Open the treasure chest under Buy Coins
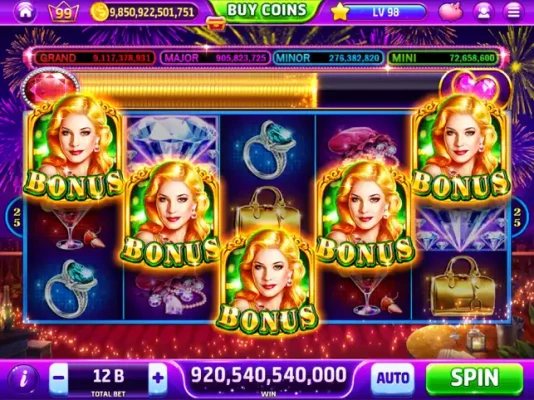The image size is (534, 400). point(217,23)
